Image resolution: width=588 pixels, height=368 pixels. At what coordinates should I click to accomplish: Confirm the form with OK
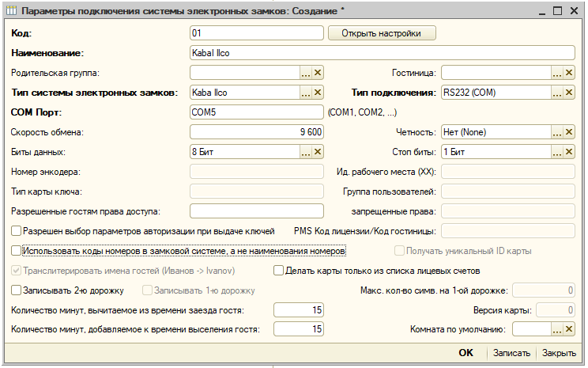[x=465, y=353]
